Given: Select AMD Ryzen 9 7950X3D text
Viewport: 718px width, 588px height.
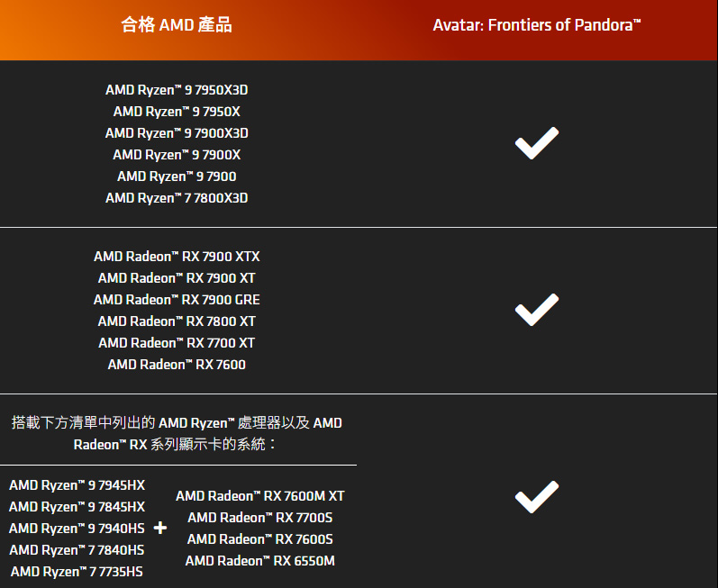Looking at the screenshot, I should click(177, 90).
